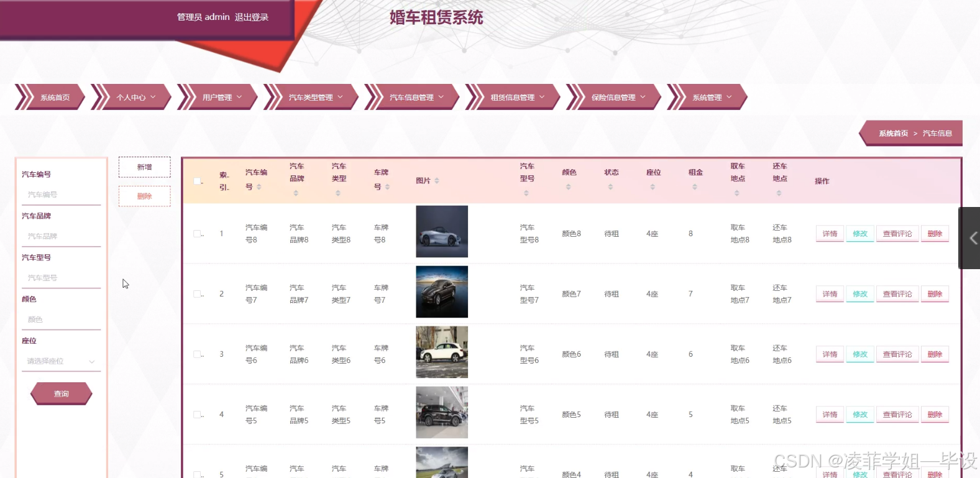
Task: Focus the 汽车型号 search input
Action: (61, 278)
